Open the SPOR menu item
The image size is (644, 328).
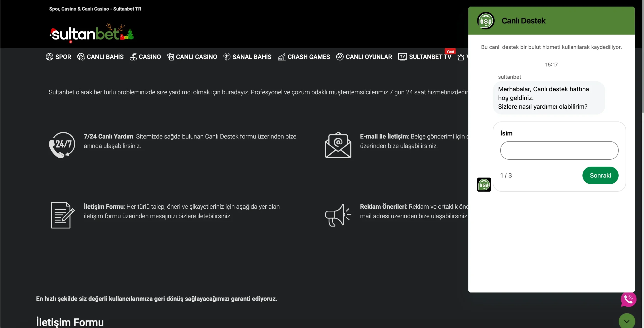pyautogui.click(x=58, y=57)
